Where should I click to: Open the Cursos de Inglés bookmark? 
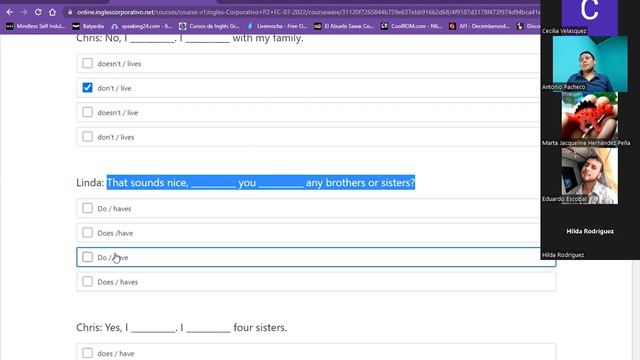(x=209, y=26)
